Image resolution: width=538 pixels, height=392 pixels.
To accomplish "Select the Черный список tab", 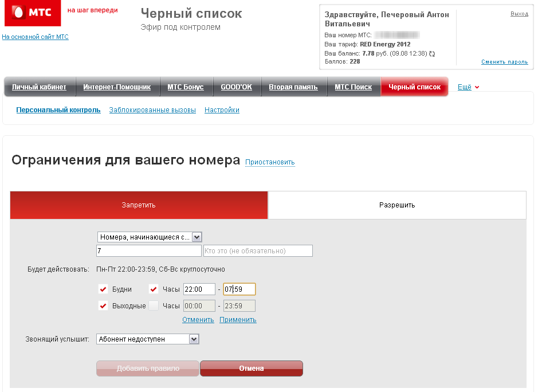I will [414, 87].
